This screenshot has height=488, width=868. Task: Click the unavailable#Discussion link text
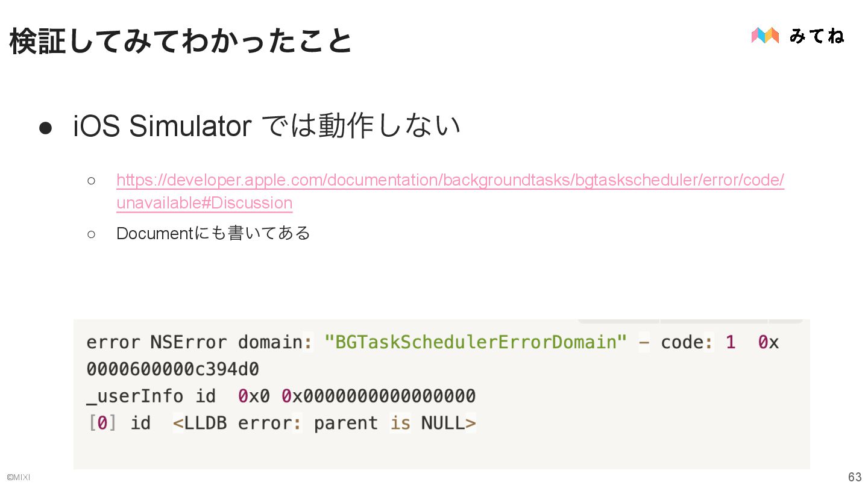point(204,203)
